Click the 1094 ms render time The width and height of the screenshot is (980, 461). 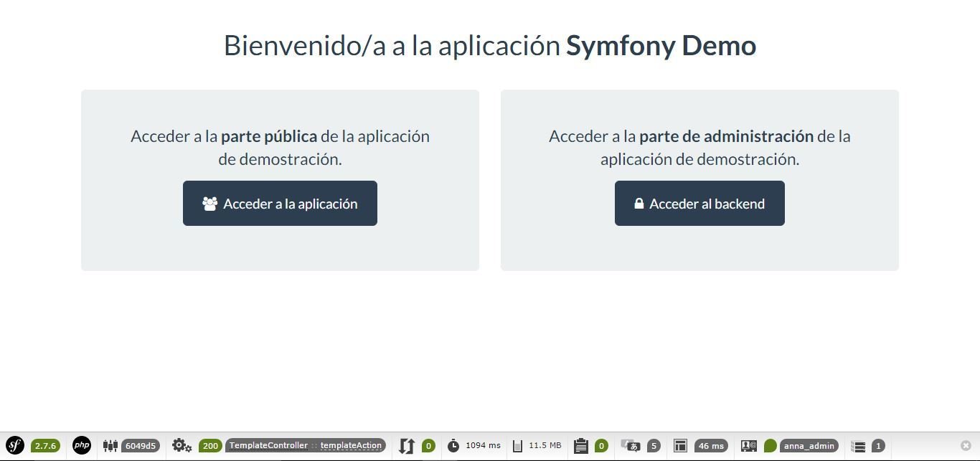[483, 445]
